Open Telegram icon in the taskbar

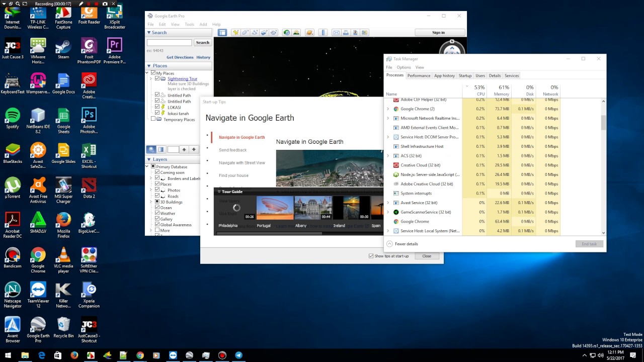pyautogui.click(x=238, y=355)
